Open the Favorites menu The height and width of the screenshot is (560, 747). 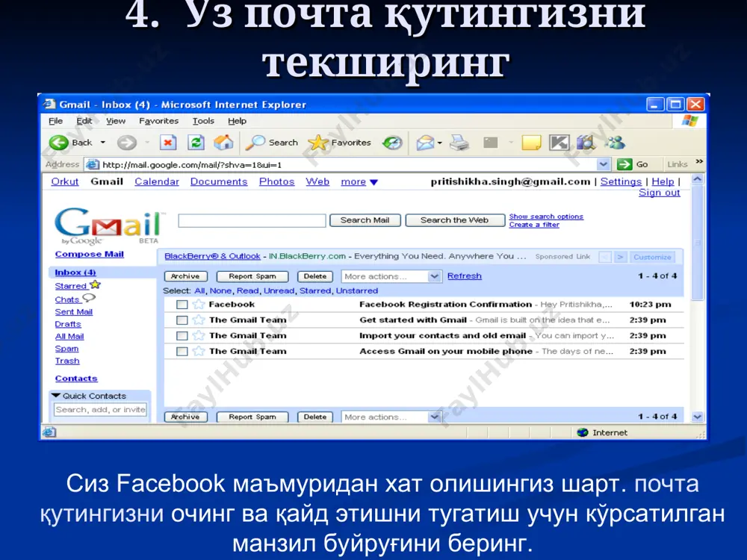158,121
